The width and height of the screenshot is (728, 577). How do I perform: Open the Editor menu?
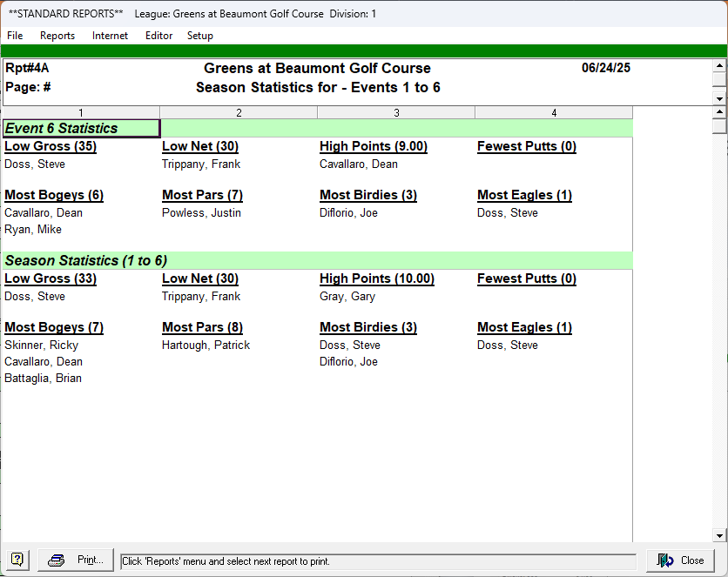coord(158,36)
